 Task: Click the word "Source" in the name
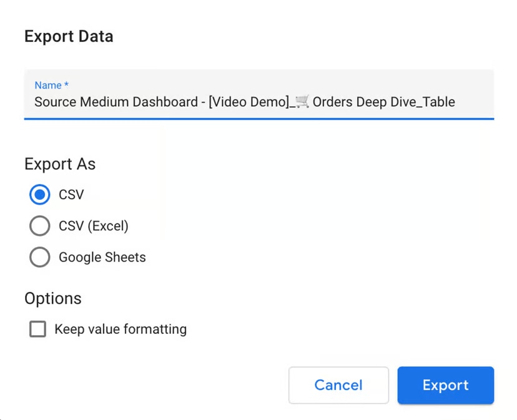55,102
